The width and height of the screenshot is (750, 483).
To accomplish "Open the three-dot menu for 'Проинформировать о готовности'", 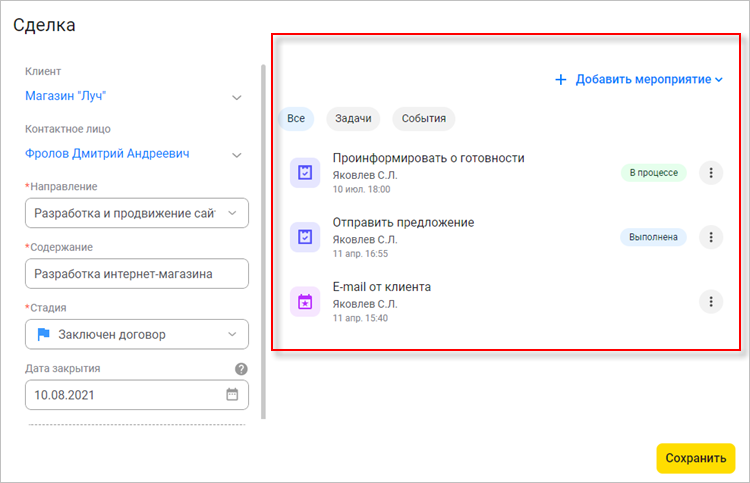I will click(x=711, y=173).
